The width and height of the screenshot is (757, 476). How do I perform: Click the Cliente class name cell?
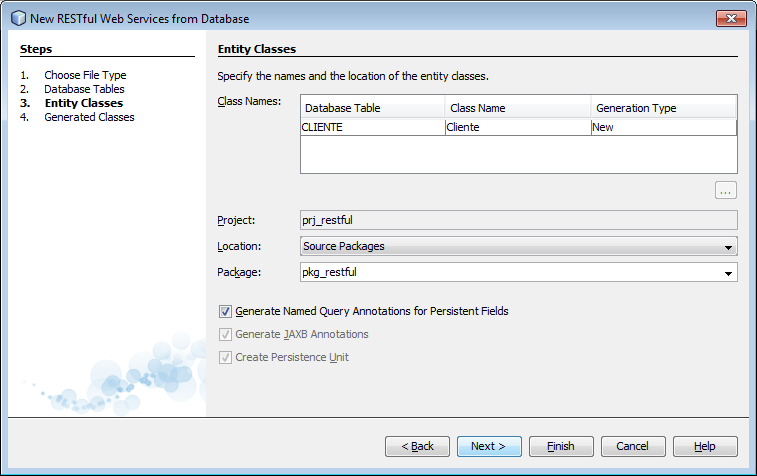tap(517, 127)
